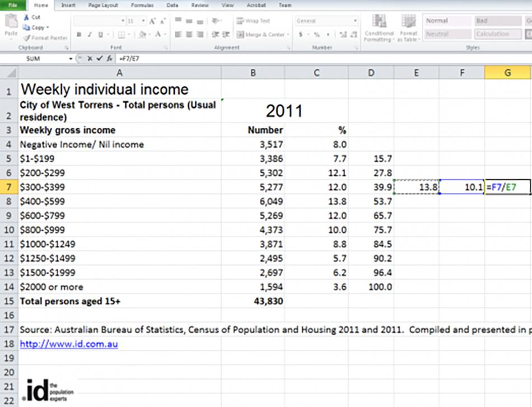Apply Comma Style number format
Viewport: 532px width, 407px height.
328,35
